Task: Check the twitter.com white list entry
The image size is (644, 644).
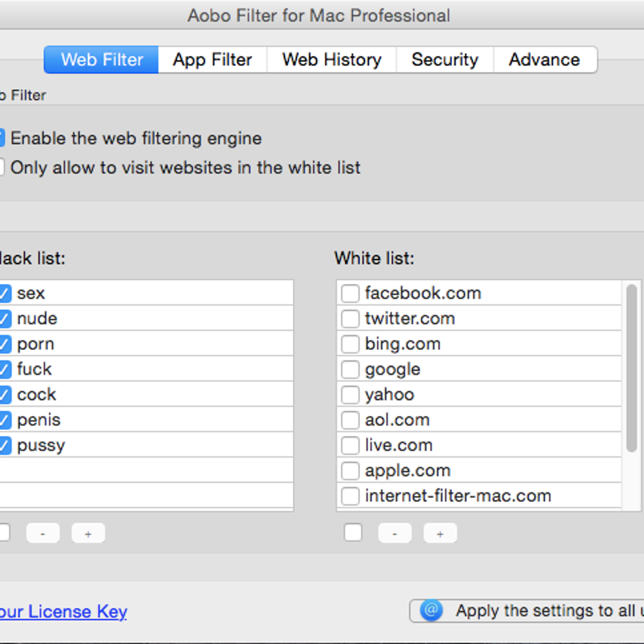Action: 350,319
